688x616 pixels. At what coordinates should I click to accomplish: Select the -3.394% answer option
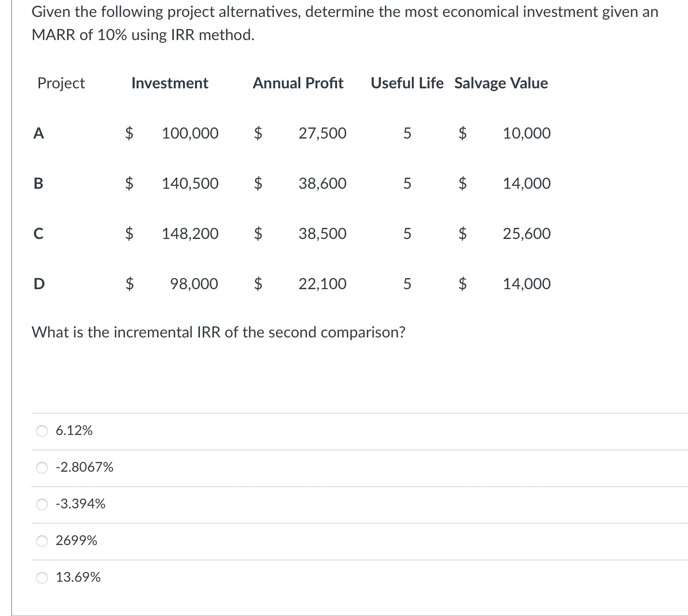coord(42,504)
